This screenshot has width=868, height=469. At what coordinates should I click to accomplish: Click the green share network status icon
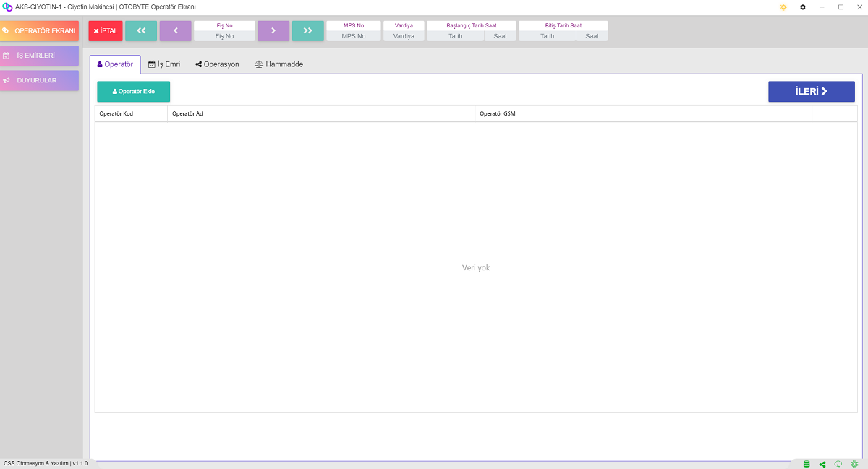click(822, 464)
